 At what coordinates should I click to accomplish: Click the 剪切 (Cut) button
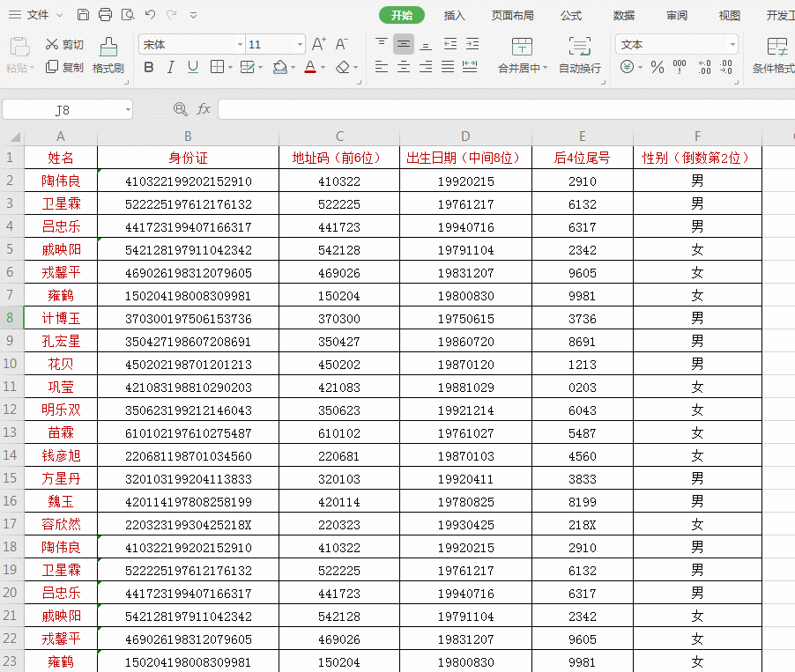[x=64, y=45]
